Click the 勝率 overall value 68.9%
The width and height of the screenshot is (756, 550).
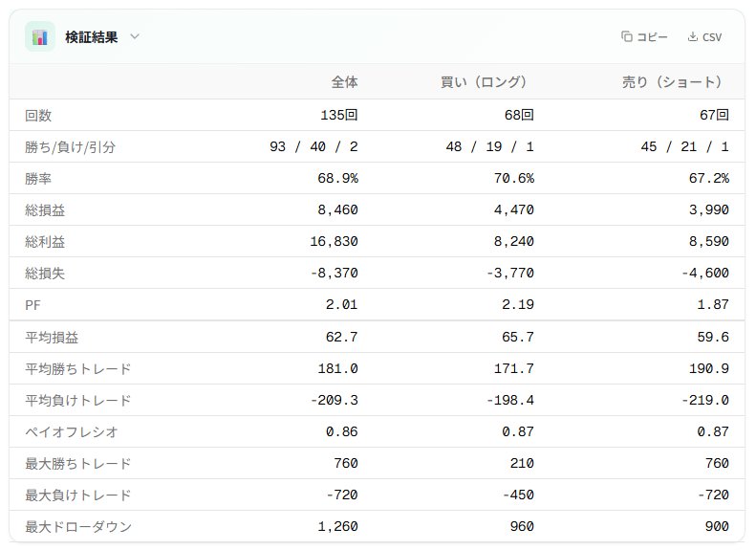click(x=337, y=178)
